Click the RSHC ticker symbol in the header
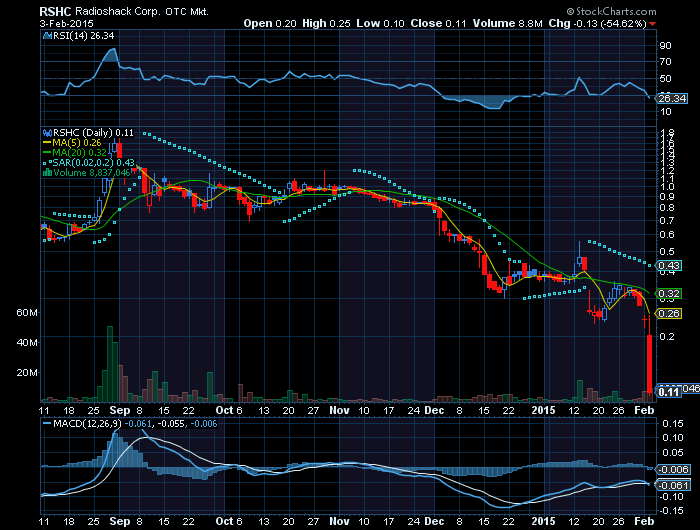Screen dimensions: 700x530 (55, 12)
